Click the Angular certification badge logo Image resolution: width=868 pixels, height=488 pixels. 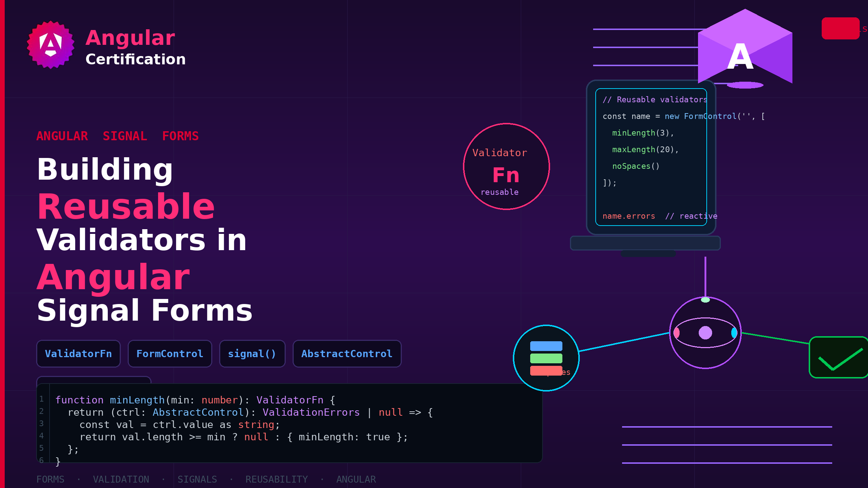(x=51, y=45)
